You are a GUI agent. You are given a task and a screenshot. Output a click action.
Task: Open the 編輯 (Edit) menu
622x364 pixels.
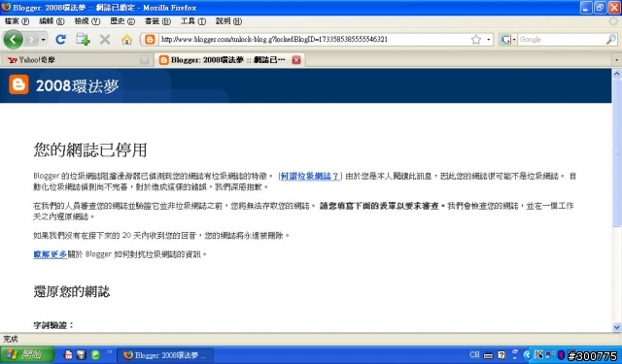coord(52,21)
